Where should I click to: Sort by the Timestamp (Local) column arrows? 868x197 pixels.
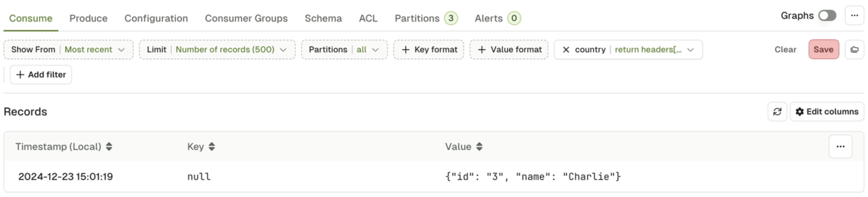(109, 147)
